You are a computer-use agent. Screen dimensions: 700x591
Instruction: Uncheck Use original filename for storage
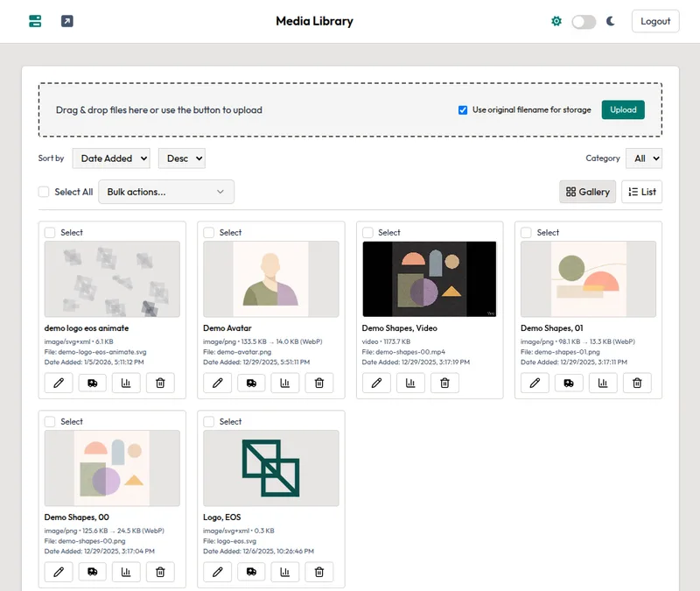click(x=463, y=109)
